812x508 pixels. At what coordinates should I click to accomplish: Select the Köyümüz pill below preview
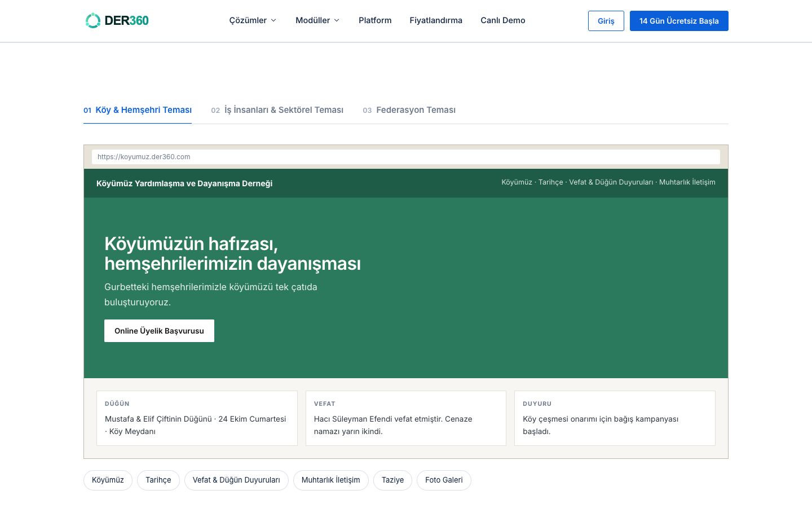pos(108,480)
